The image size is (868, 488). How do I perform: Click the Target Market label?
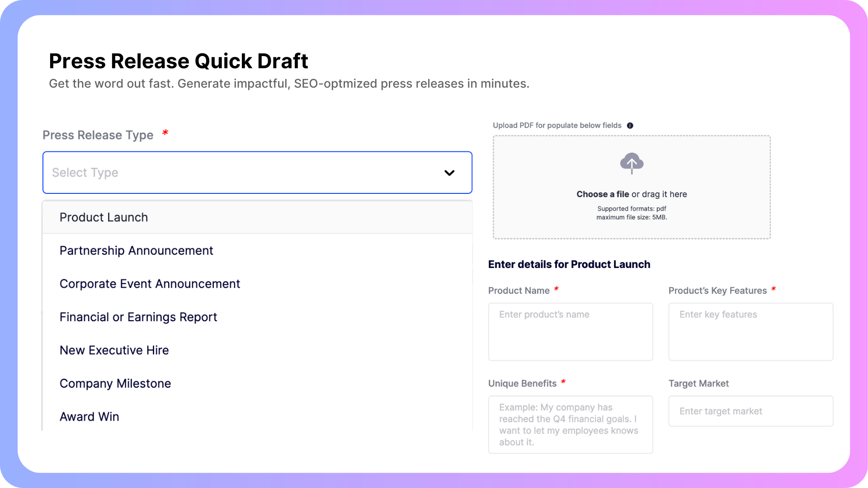pyautogui.click(x=698, y=384)
